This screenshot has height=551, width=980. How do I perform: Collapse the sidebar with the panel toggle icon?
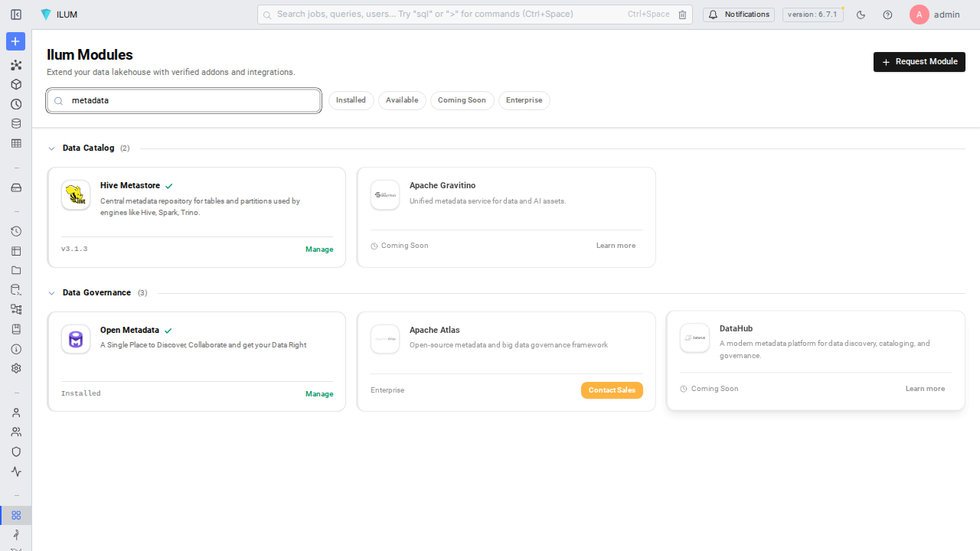pos(16,15)
